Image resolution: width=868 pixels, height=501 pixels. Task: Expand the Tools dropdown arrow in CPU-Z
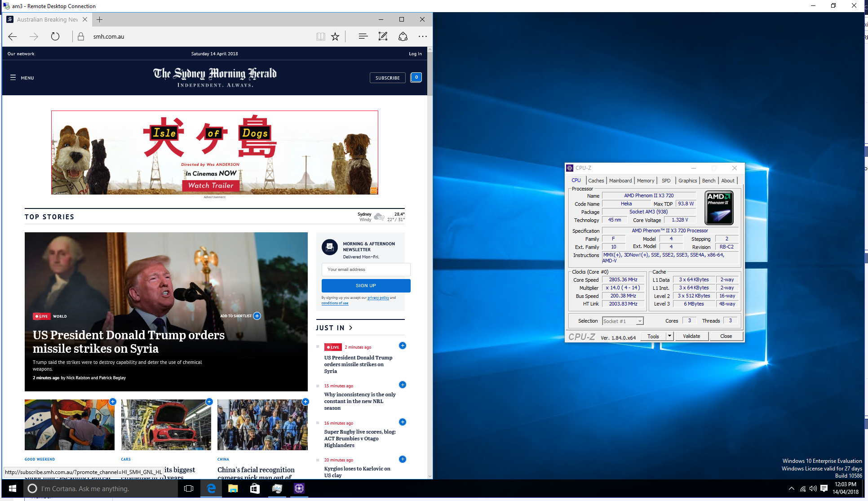coord(669,336)
